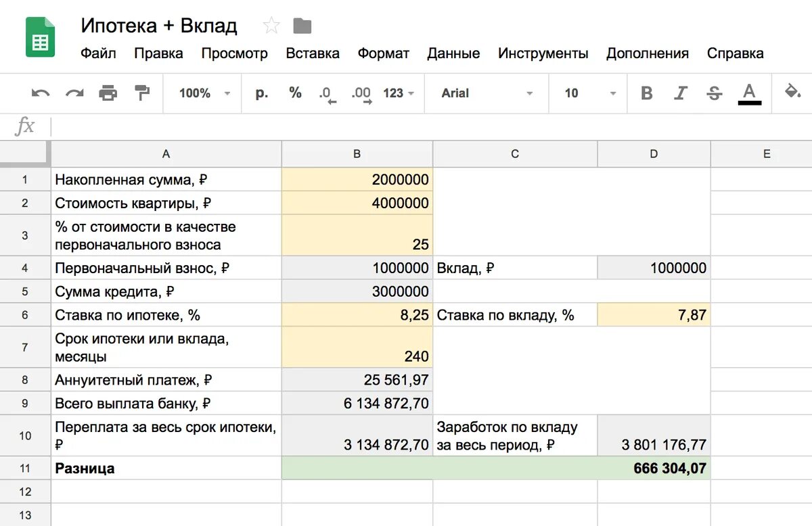Click into the formula bar
812x526 pixels.
(x=431, y=126)
